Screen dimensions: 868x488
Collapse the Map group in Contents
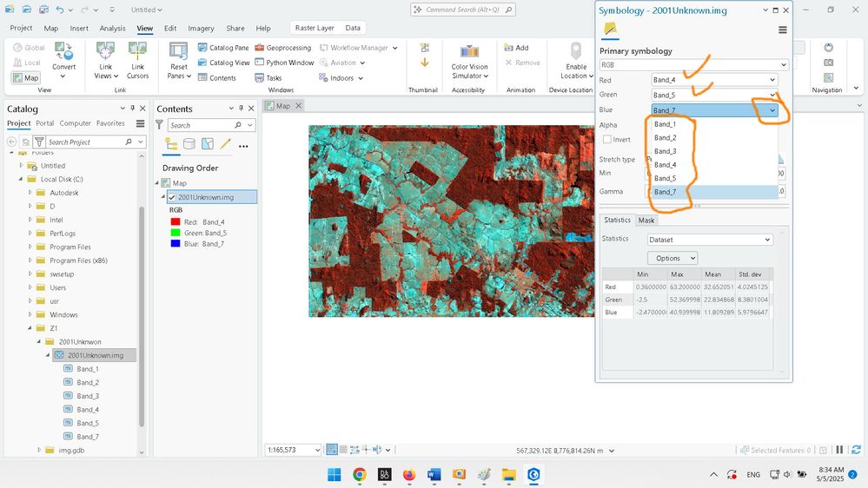point(156,182)
